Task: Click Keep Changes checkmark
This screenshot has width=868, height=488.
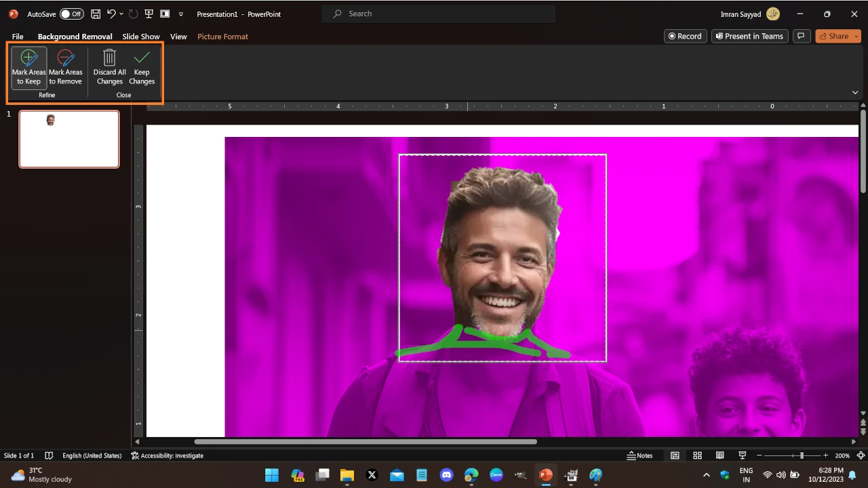Action: (142, 68)
